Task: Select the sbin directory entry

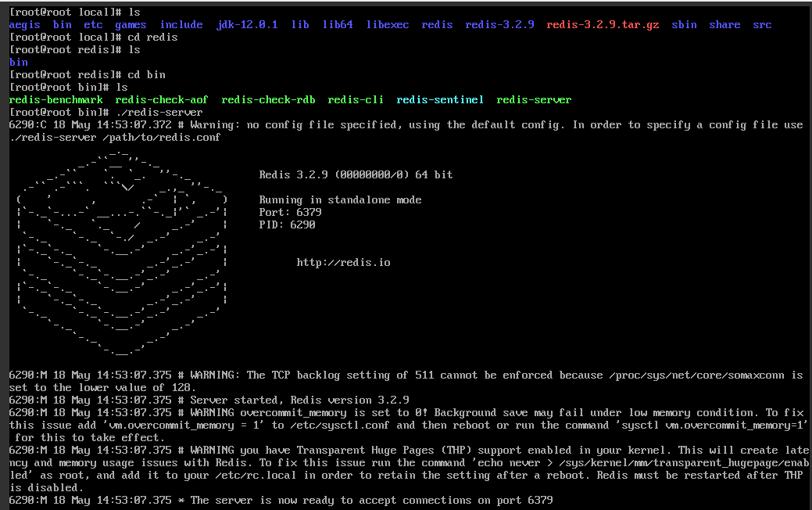Action: coord(684,25)
